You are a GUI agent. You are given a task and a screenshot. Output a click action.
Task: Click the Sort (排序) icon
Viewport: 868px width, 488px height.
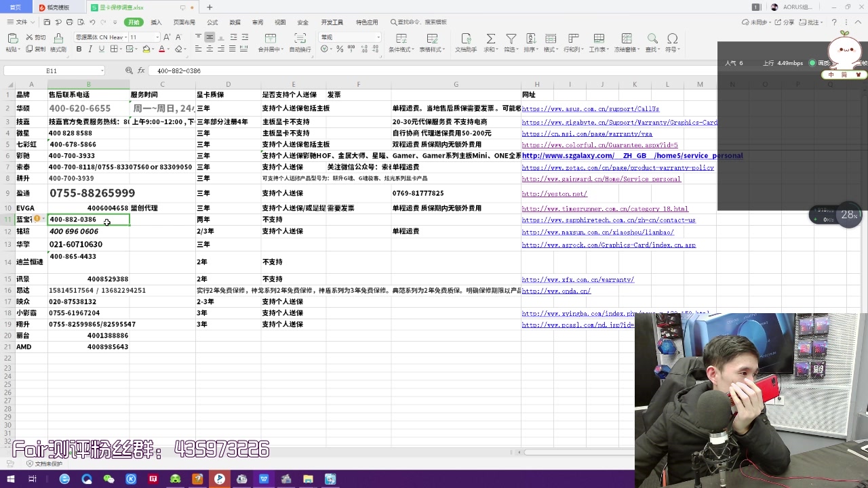point(530,39)
